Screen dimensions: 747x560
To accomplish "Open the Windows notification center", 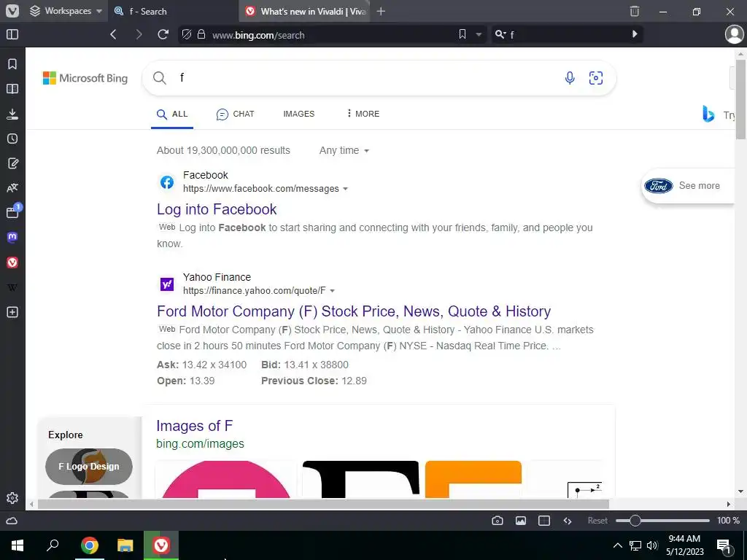I will tap(724, 545).
